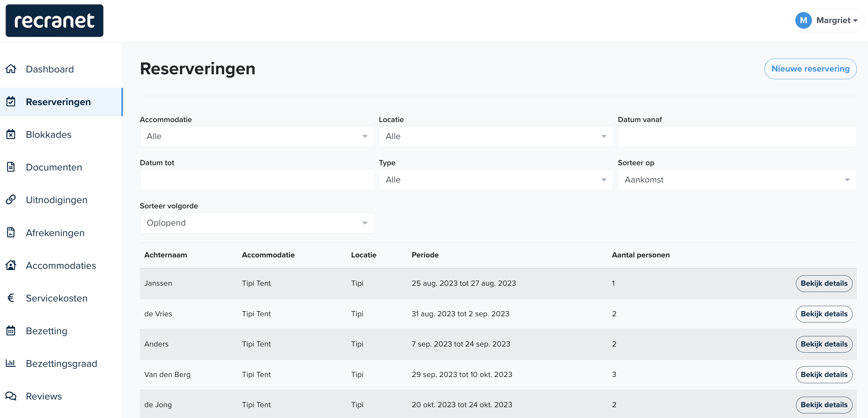Click the blue M avatar circle
Image resolution: width=868 pixels, height=418 pixels.
[803, 21]
